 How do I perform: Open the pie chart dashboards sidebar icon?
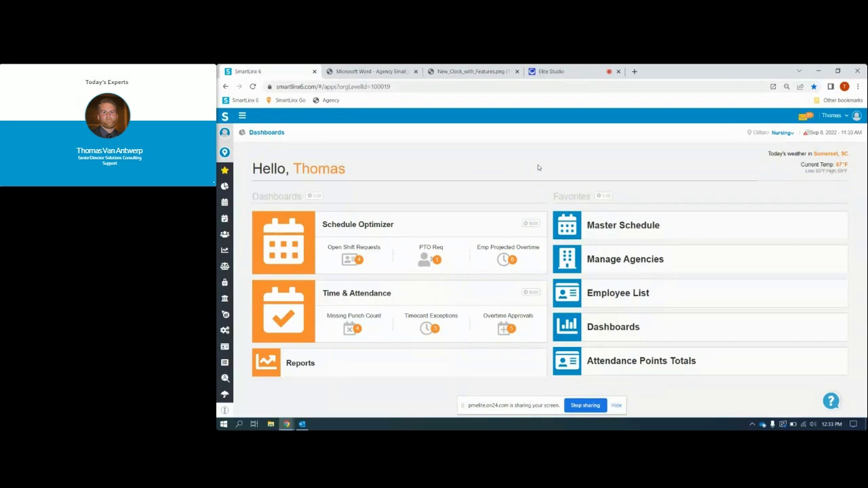click(x=224, y=186)
